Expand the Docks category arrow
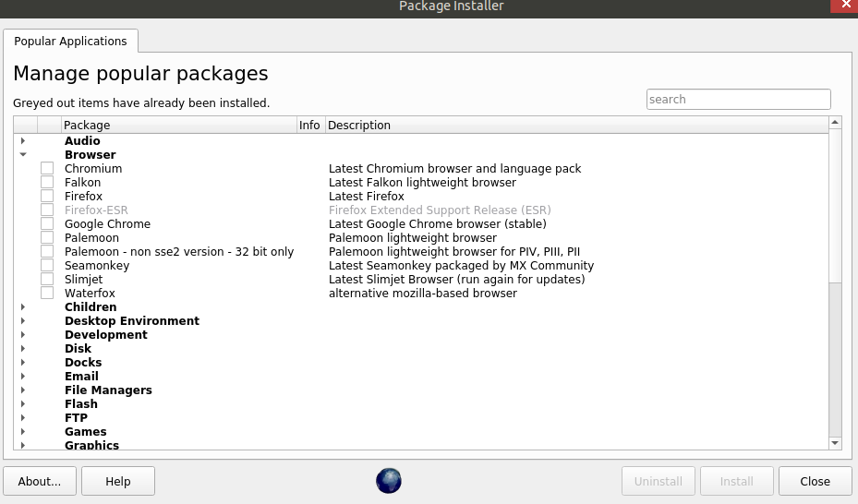Screen dimensions: 858x504 click(x=23, y=362)
